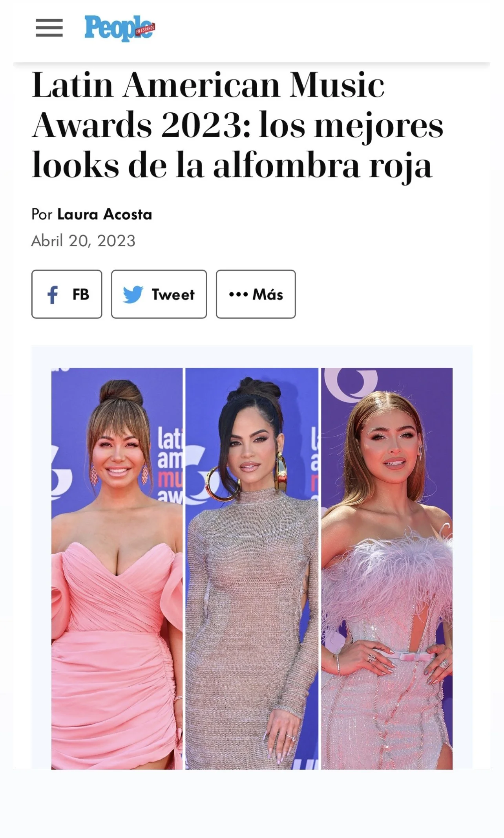Click the 'Por' byline text

[42, 215]
